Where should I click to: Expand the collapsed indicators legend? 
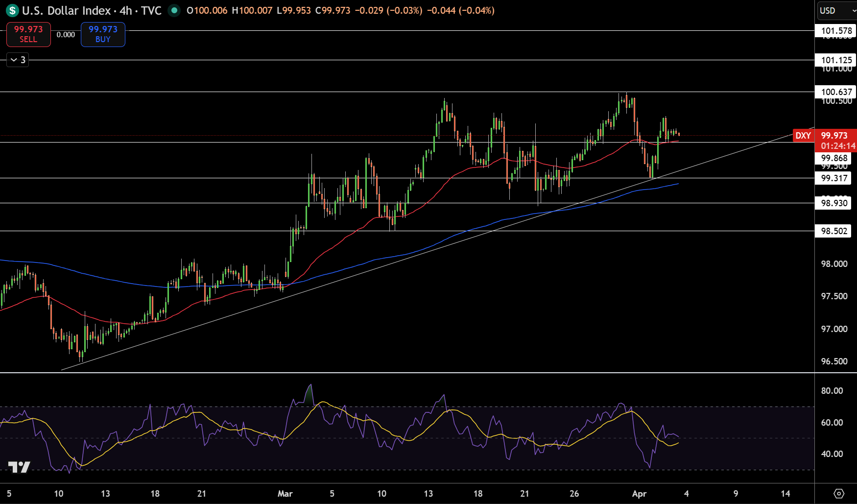(18, 60)
